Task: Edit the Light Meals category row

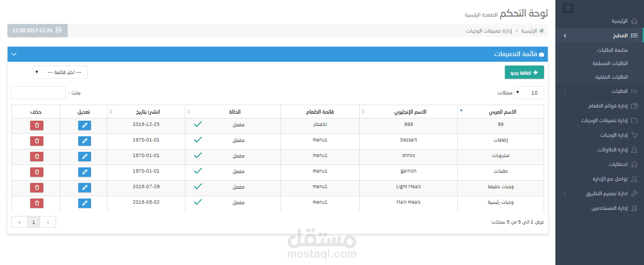Action: [84, 188]
